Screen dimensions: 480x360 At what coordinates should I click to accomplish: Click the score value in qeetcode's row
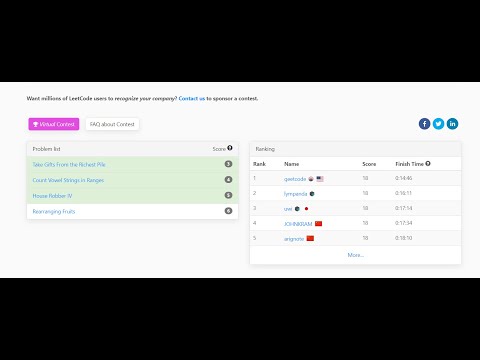coord(365,178)
